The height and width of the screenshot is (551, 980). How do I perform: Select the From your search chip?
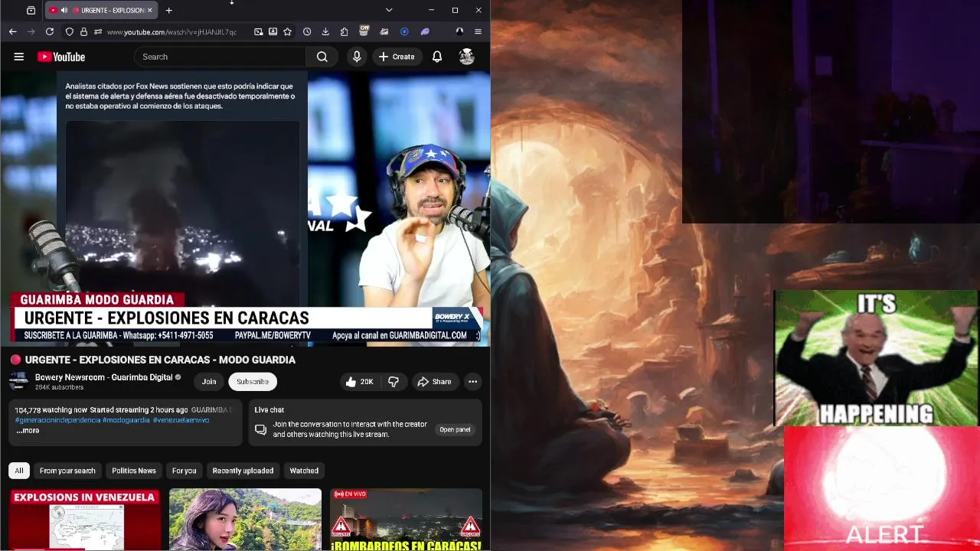click(67, 471)
